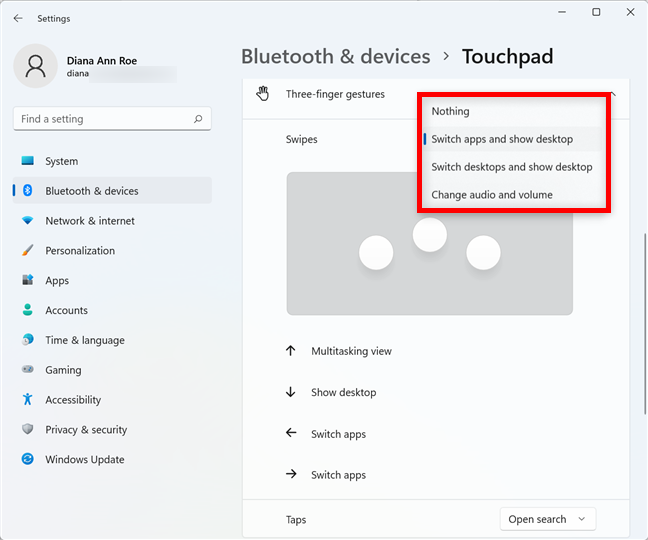Click the Accessibility figure icon
This screenshot has width=648, height=540.
pos(28,399)
